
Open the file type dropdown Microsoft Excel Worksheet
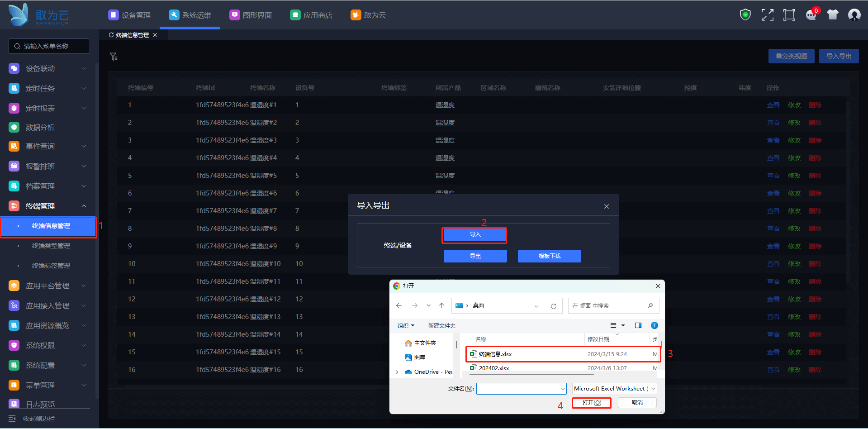click(614, 388)
